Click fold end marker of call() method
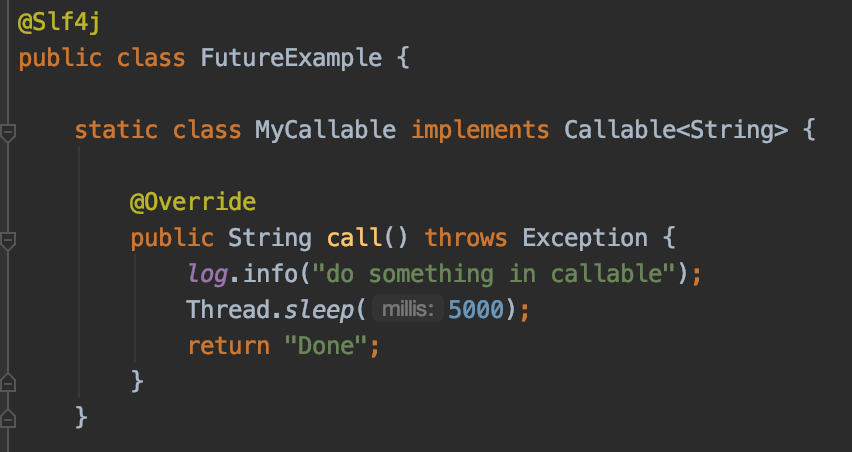The image size is (852, 452). (8, 381)
